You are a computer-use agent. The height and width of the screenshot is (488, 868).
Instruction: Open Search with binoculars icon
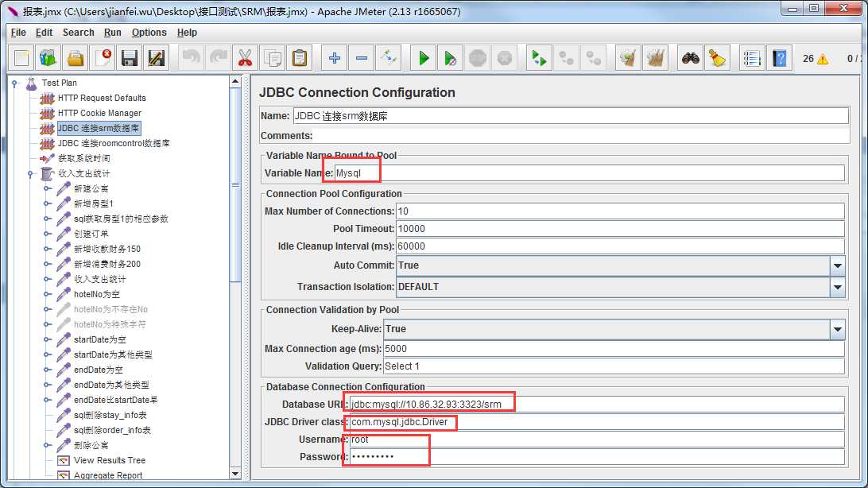pos(690,58)
